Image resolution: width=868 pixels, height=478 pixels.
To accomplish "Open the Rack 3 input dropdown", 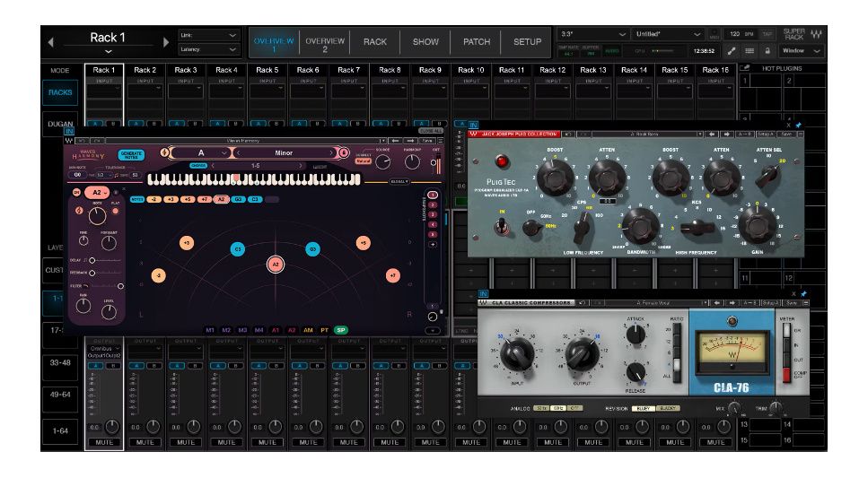I will (186, 91).
